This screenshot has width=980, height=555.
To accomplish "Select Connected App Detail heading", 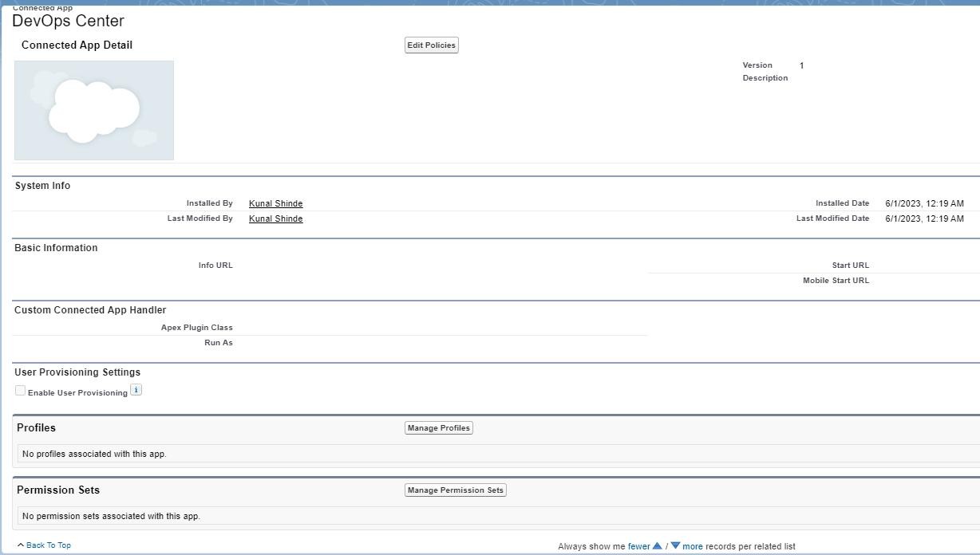I will (x=77, y=45).
